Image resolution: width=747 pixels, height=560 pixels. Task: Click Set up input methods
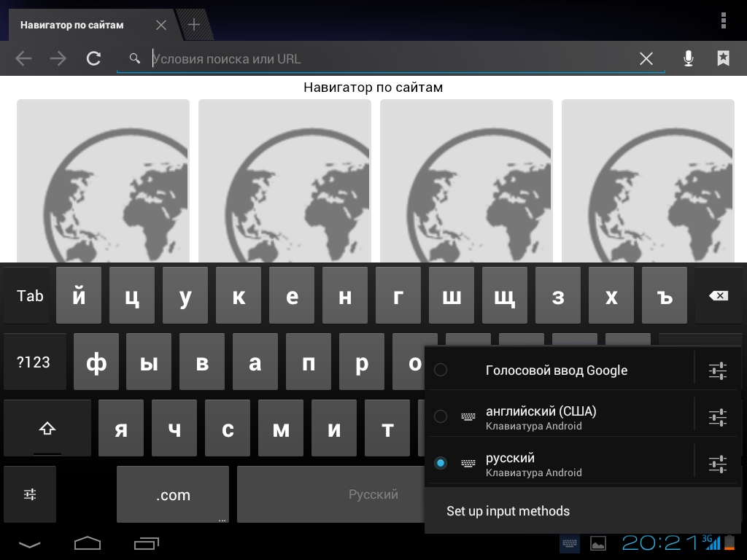click(508, 511)
